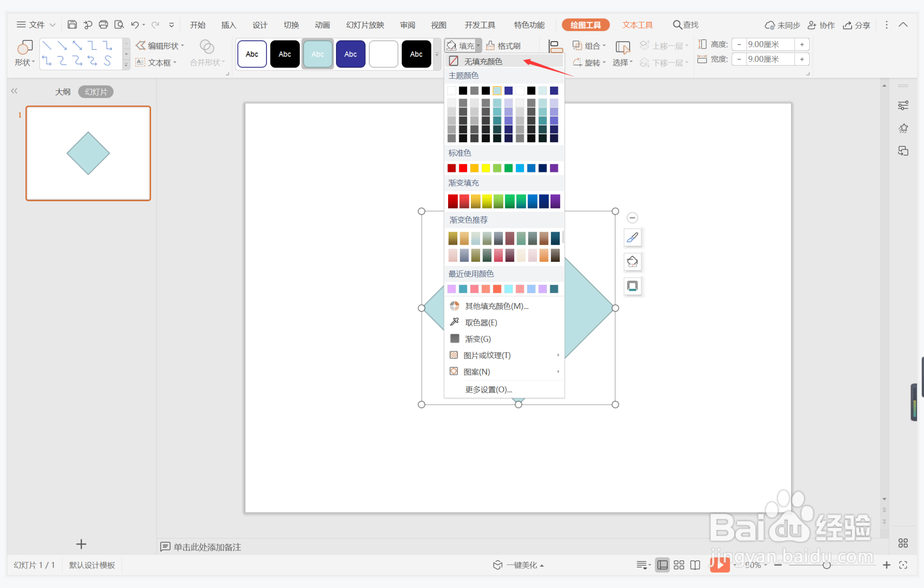Viewport: 924px width, 588px height.
Task: Toggle normal view in status bar
Action: [x=663, y=565]
